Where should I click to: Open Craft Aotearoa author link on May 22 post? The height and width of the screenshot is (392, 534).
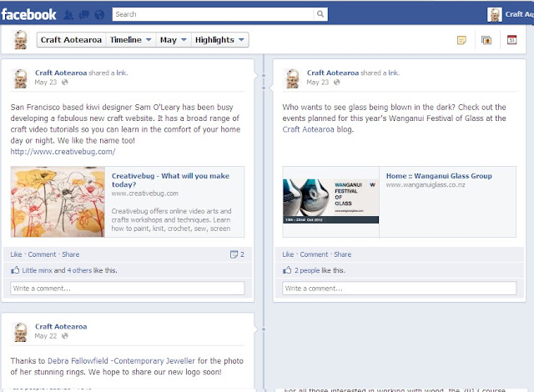click(61, 327)
